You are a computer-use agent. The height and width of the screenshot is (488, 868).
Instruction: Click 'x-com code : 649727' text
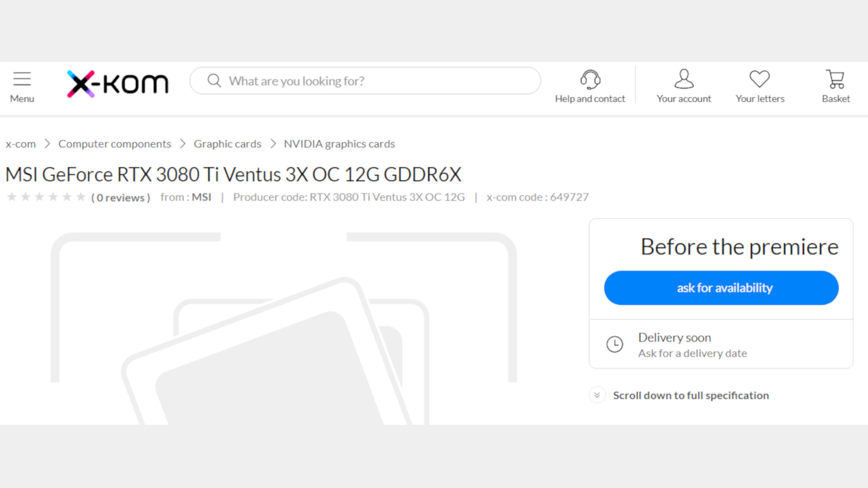click(538, 197)
